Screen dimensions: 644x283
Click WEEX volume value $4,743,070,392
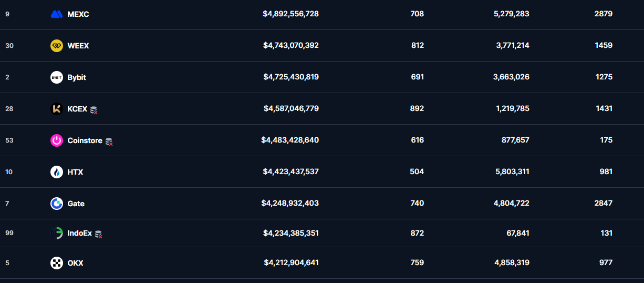[x=290, y=46]
